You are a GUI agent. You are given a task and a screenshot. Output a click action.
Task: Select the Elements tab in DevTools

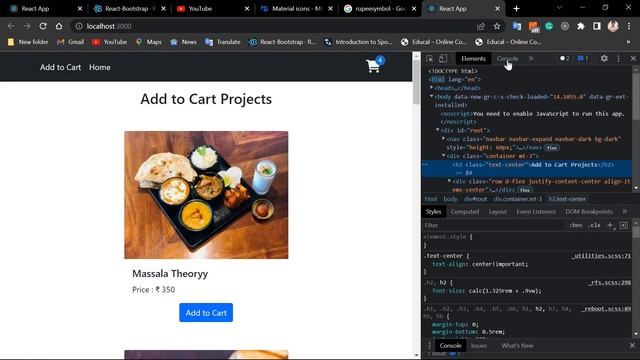click(473, 59)
